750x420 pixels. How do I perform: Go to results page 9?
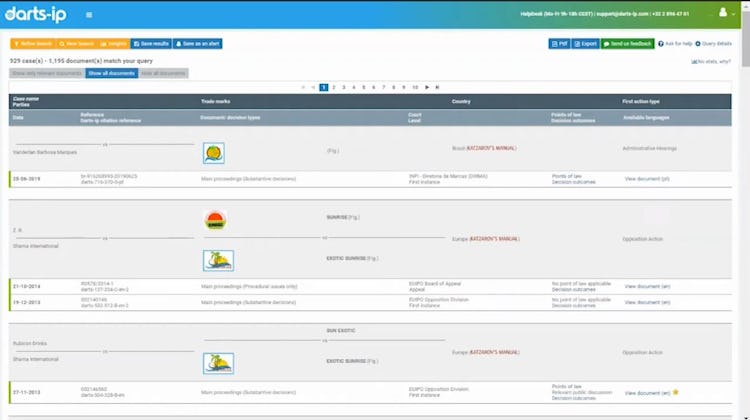(x=404, y=88)
